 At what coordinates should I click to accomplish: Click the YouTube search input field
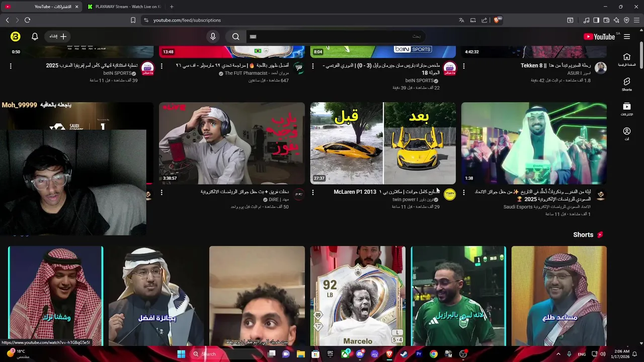pos(335,36)
